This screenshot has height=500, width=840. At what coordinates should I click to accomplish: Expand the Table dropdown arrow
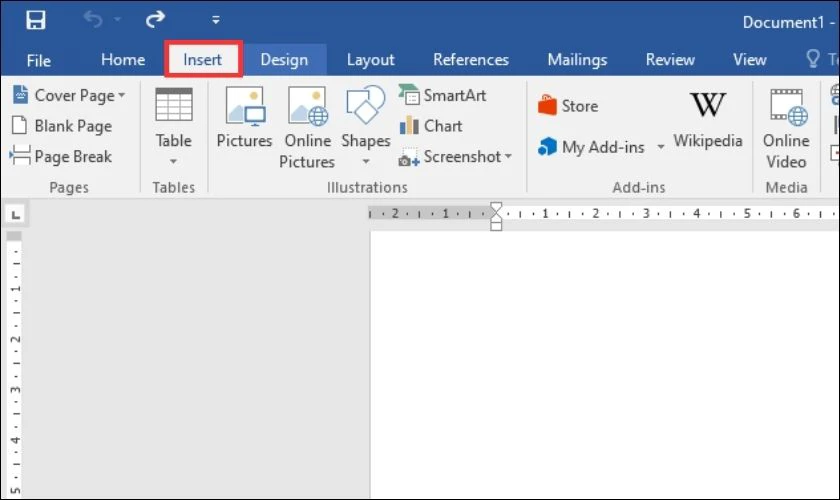click(x=174, y=161)
